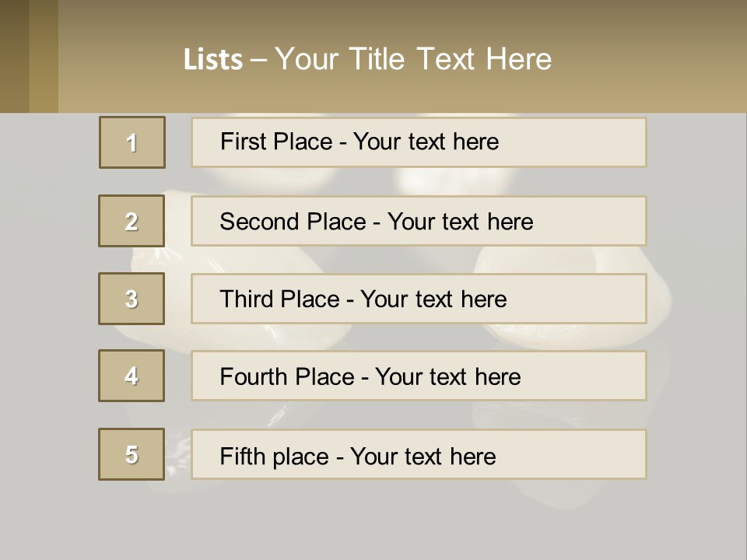This screenshot has width=747, height=560.
Task: Click the number 3 box
Action: 132,299
